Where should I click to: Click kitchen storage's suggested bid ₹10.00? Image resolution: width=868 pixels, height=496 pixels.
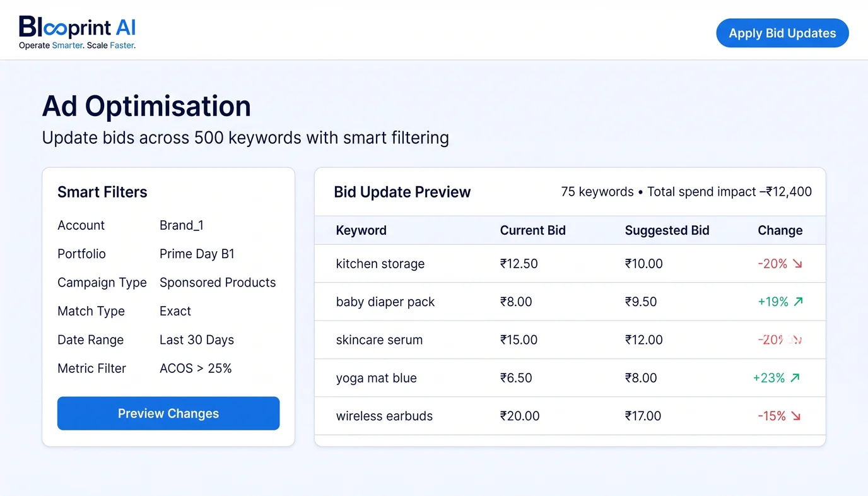click(x=644, y=264)
